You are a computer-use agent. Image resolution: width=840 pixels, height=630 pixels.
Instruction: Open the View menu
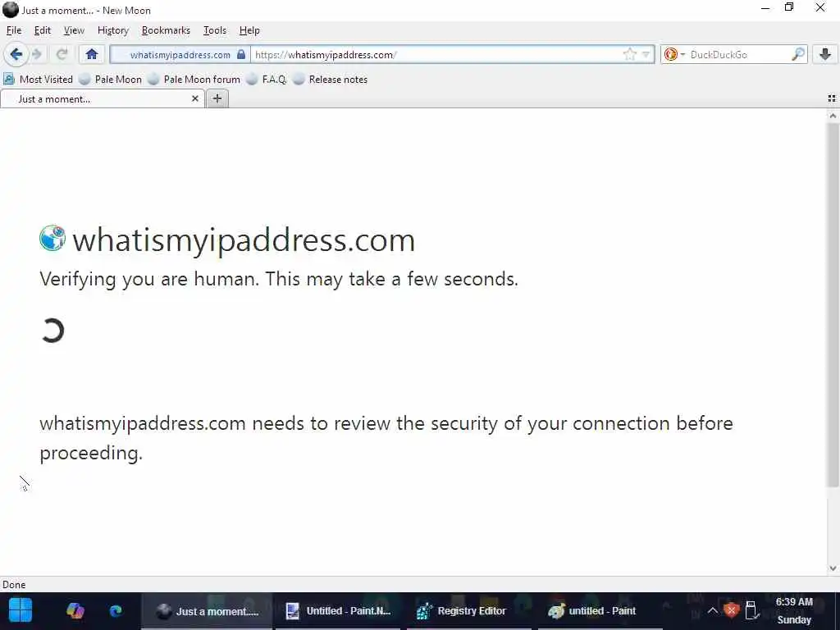coord(74,30)
